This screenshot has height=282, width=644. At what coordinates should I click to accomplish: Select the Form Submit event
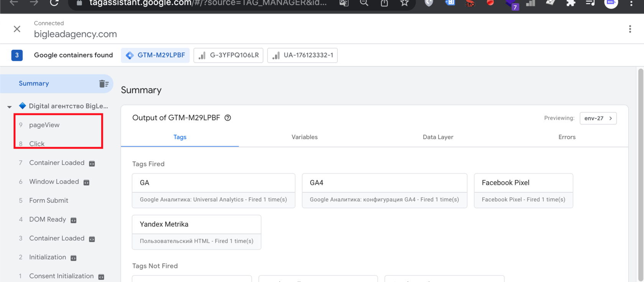pos(49,200)
